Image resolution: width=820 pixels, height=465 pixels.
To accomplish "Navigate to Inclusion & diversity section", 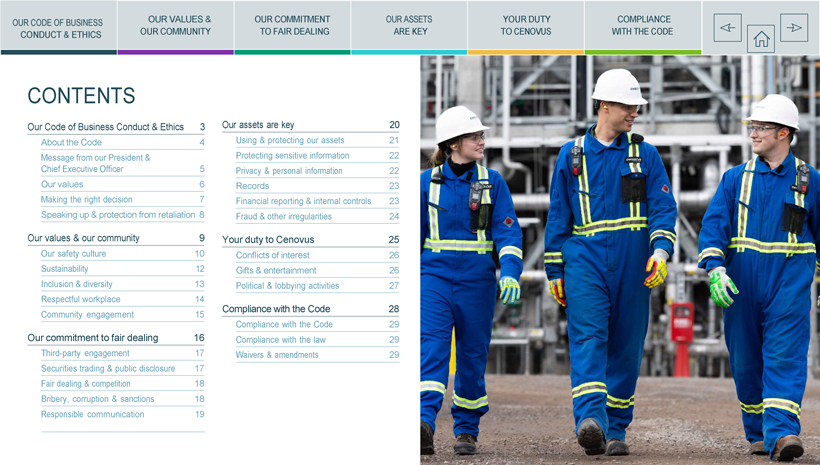I will pyautogui.click(x=76, y=284).
